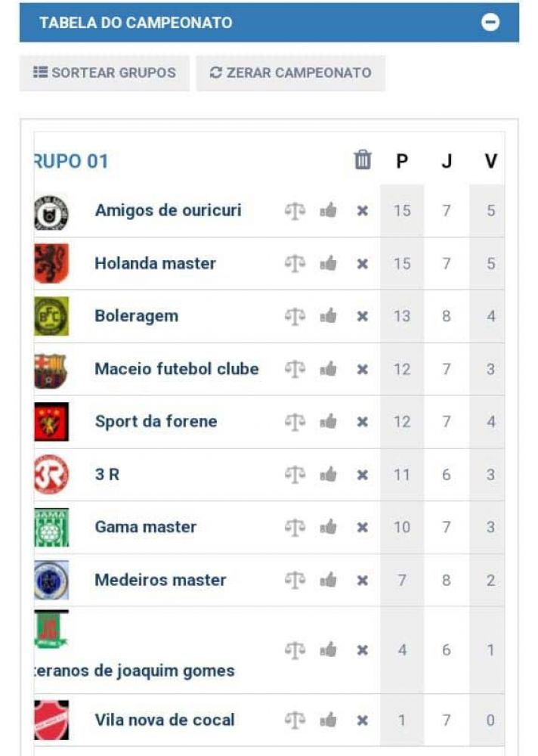Click the P points column header

tap(402, 161)
